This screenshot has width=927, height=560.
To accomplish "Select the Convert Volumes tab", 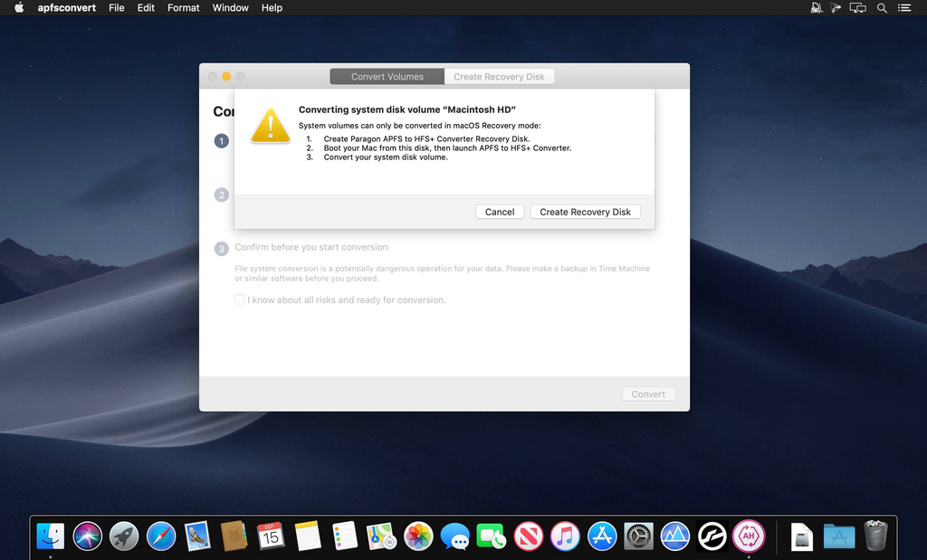I will pyautogui.click(x=387, y=77).
